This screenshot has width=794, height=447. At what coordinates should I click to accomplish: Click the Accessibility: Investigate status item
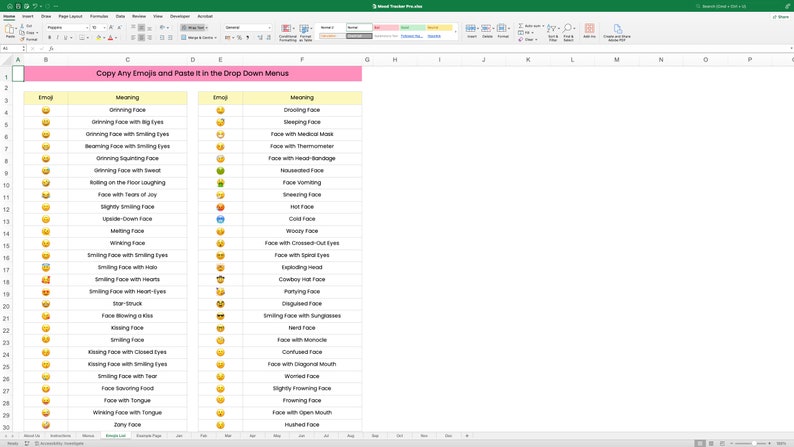tap(59, 443)
